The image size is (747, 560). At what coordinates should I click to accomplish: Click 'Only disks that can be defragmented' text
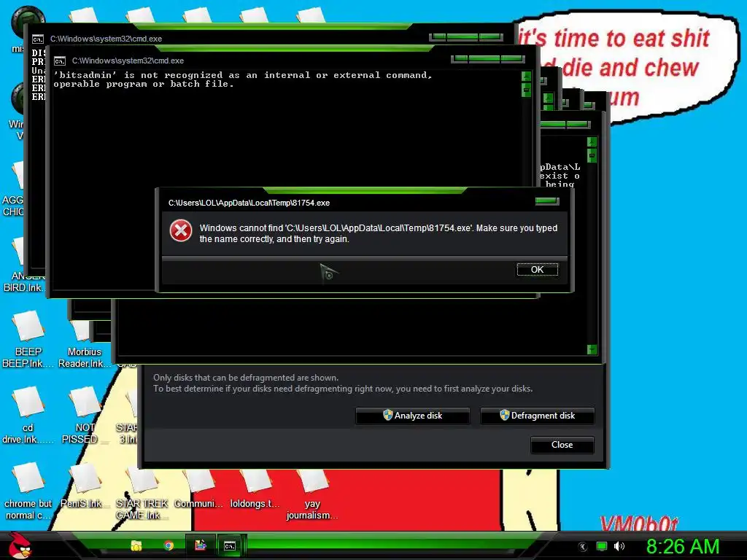coord(246,378)
